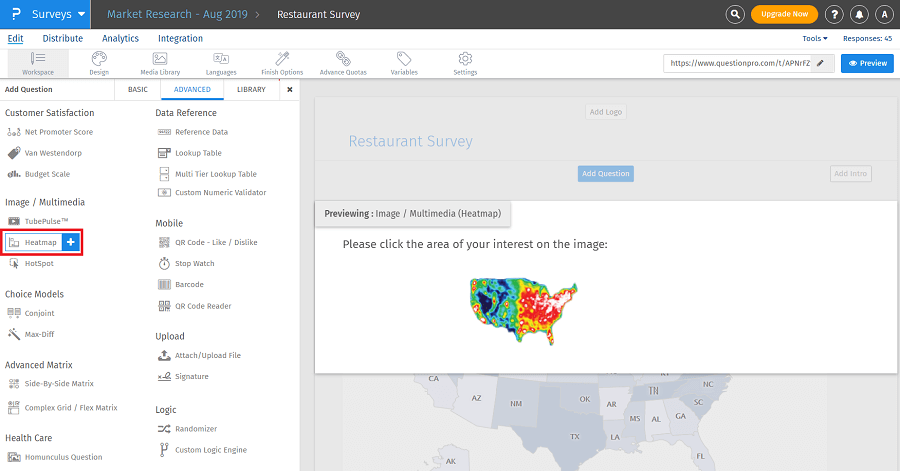Click the heatmap USA image thumbnail
Image resolution: width=900 pixels, height=471 pixels.
(x=523, y=310)
